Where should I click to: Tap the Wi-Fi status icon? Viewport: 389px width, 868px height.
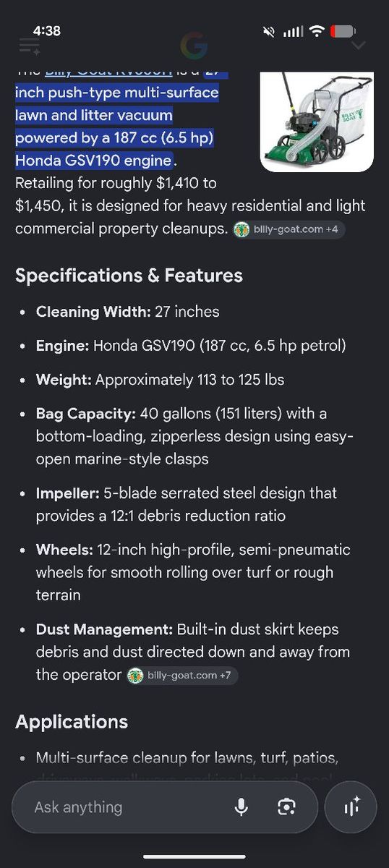(x=316, y=31)
